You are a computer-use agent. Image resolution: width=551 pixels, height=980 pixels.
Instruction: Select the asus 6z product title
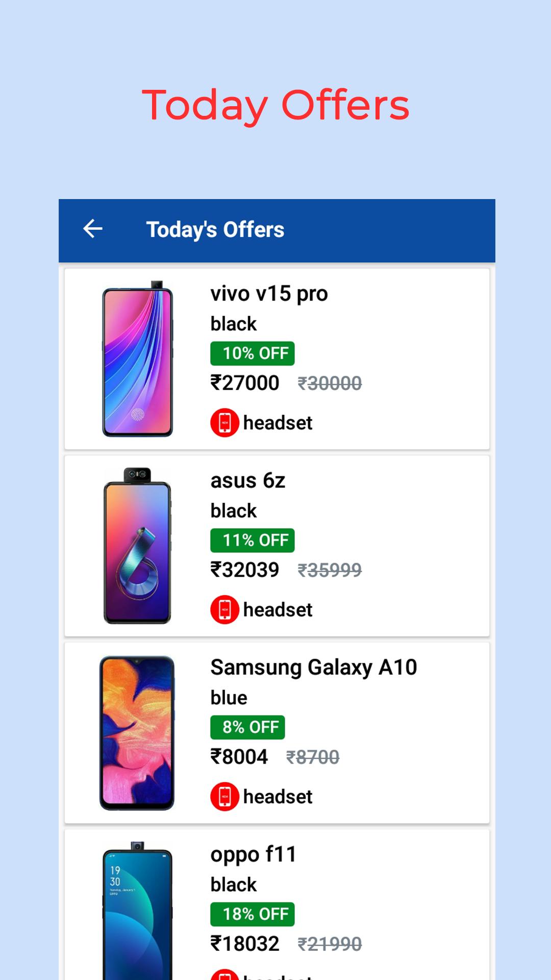point(248,481)
